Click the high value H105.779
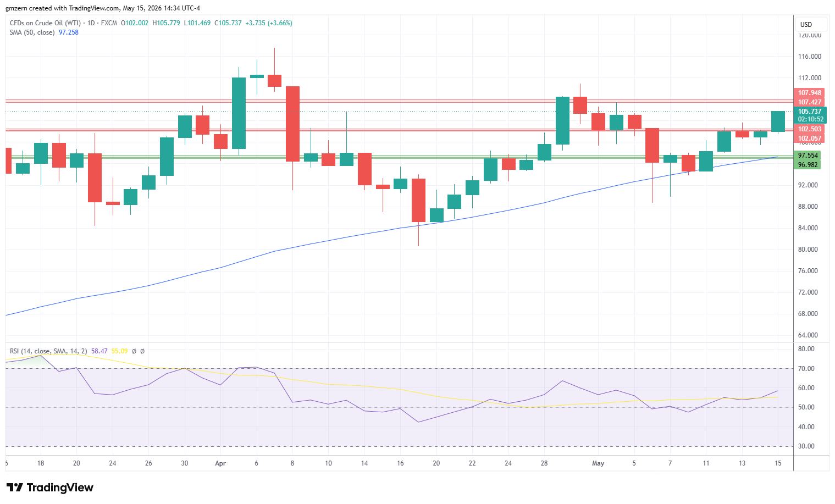Image resolution: width=835 pixels, height=504 pixels. [x=166, y=23]
